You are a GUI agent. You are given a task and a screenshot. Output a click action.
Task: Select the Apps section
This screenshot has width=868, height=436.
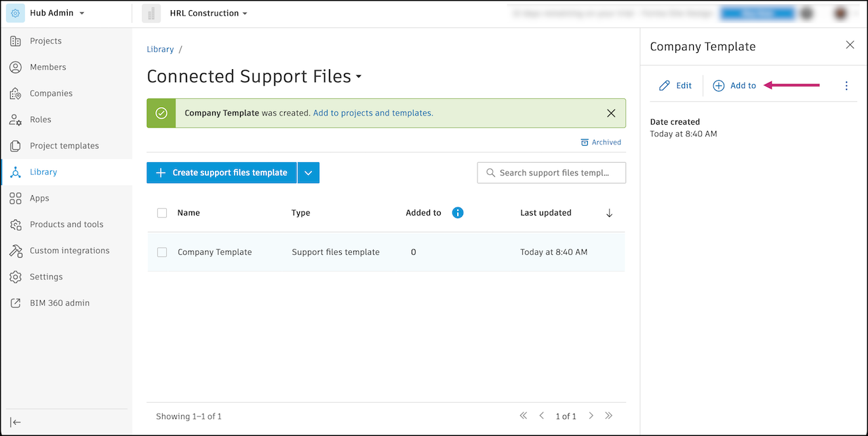[42, 198]
